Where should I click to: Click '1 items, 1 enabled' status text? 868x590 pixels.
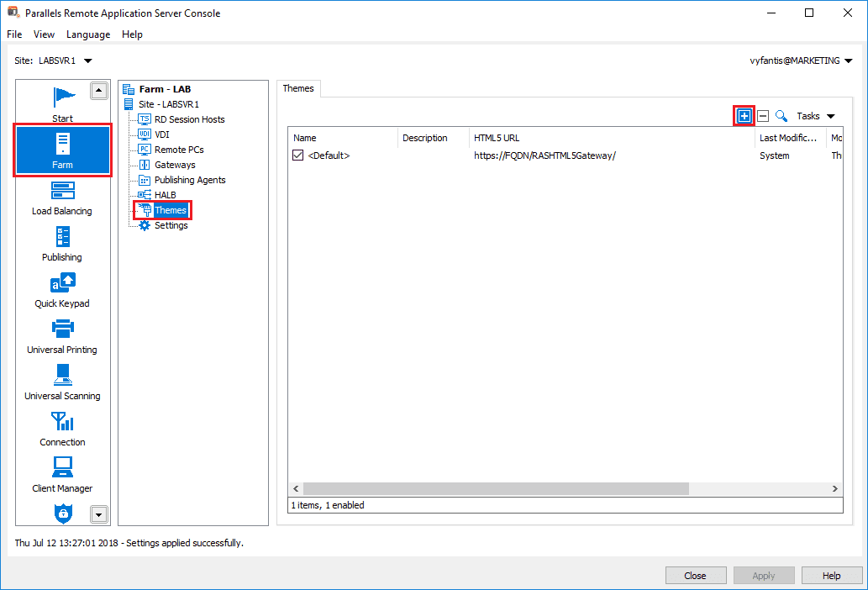click(328, 505)
